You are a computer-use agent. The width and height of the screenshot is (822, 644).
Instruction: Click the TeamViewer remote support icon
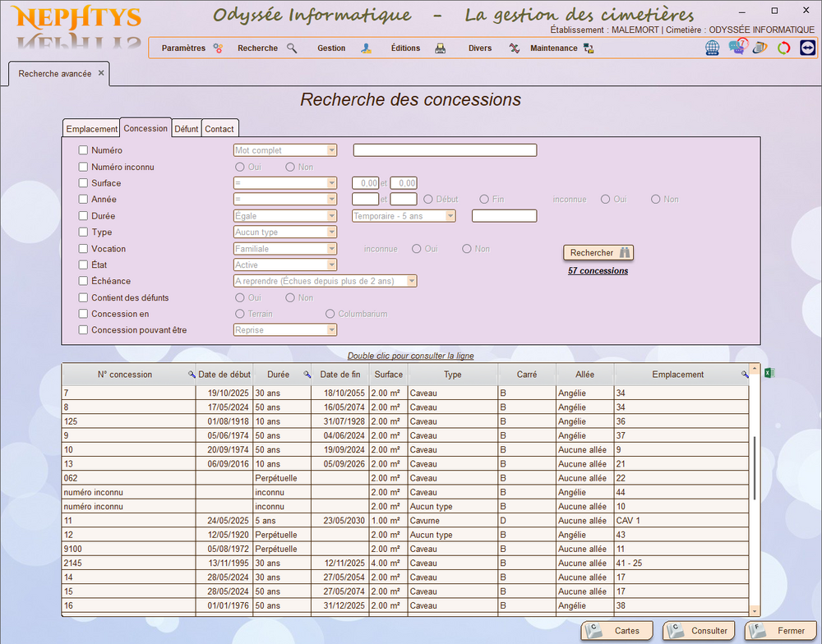pos(807,48)
